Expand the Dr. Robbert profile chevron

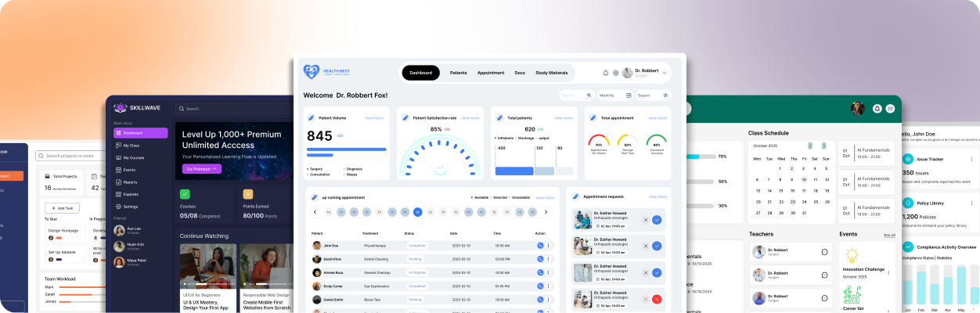[x=665, y=73]
